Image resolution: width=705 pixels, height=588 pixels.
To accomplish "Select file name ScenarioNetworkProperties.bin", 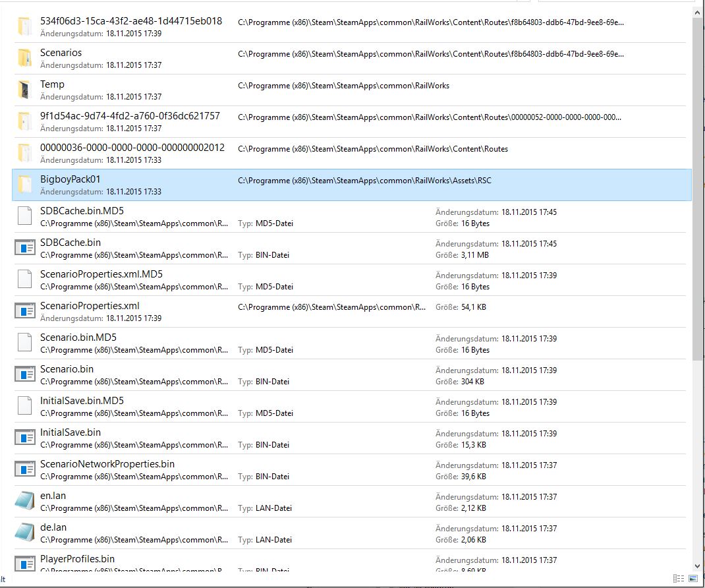I will point(107,464).
